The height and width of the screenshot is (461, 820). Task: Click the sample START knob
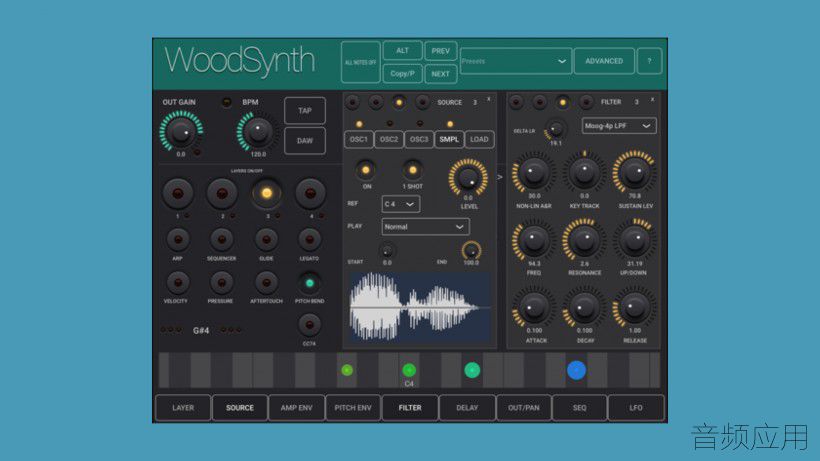point(387,251)
